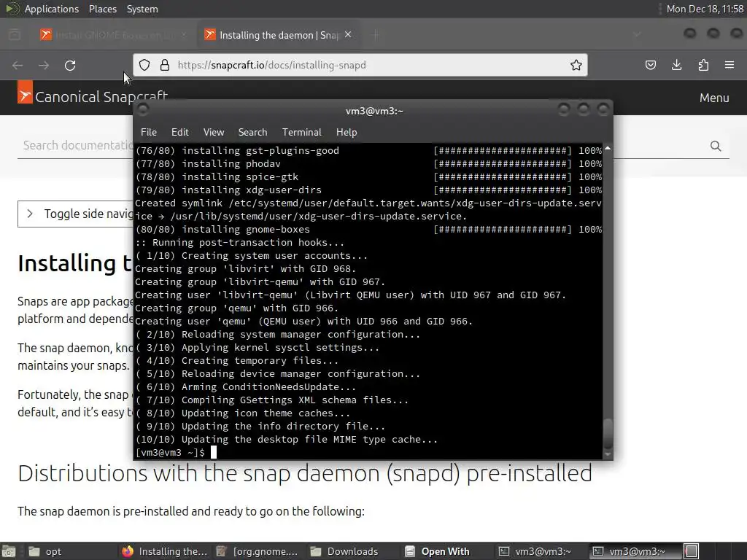Screen dimensions: 747x560
Task: Open the Firefox hamburger application menu
Action: tap(729, 65)
